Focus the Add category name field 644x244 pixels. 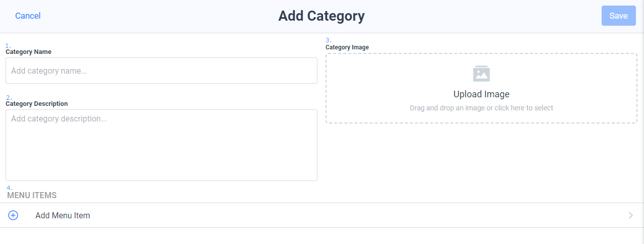tap(162, 71)
